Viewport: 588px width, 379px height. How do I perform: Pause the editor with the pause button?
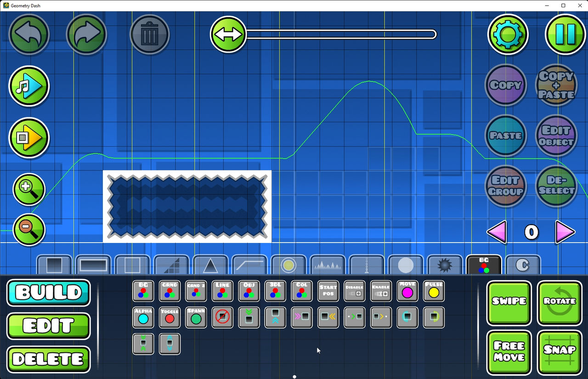pyautogui.click(x=565, y=34)
